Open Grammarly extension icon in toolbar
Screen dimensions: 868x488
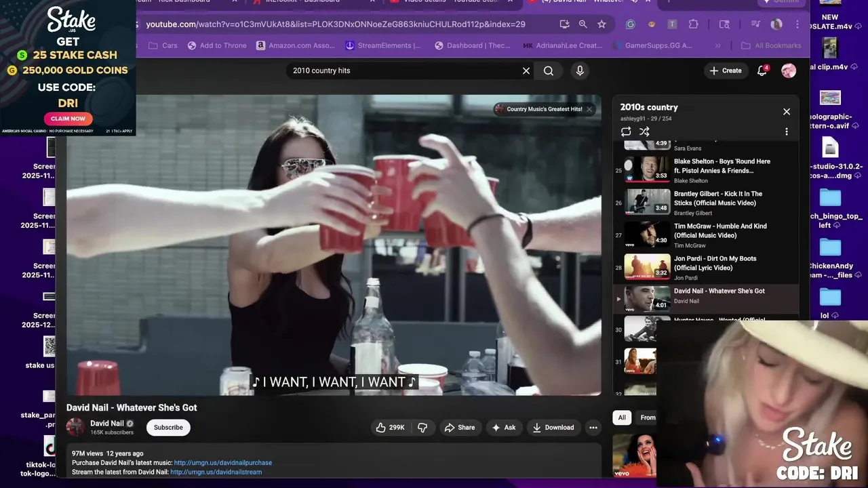[x=630, y=24]
